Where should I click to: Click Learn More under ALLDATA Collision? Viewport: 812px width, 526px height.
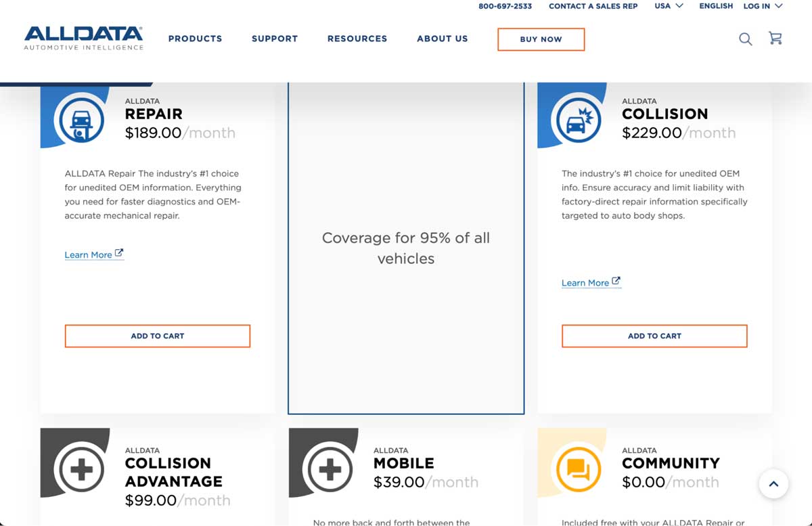[586, 282]
